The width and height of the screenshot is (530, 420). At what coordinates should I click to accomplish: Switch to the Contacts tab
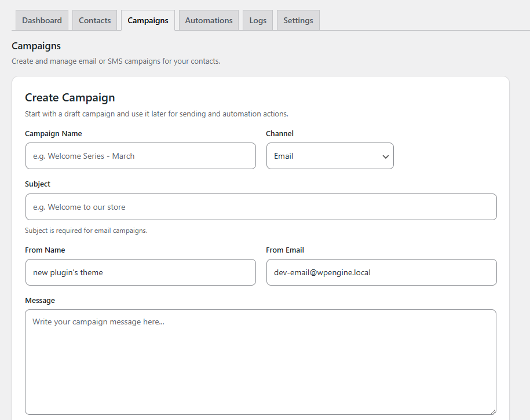pyautogui.click(x=94, y=20)
